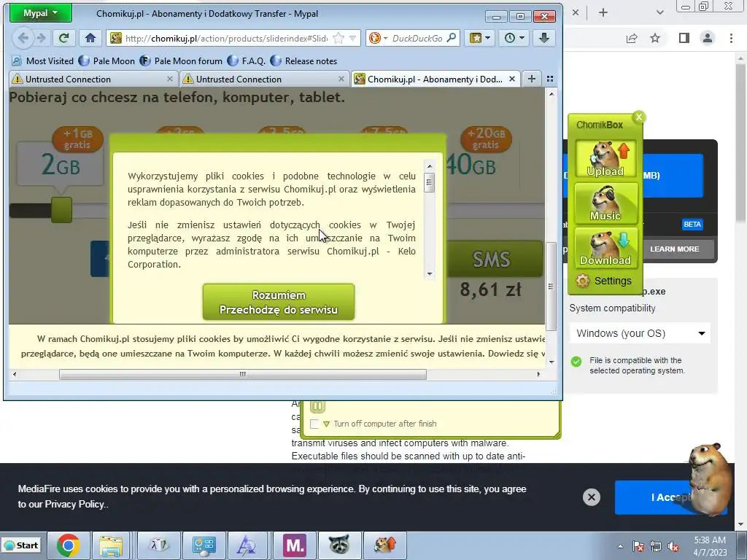Go forward with Mypal's forward arrow
Viewport: 747px width, 560px height.
coord(41,38)
